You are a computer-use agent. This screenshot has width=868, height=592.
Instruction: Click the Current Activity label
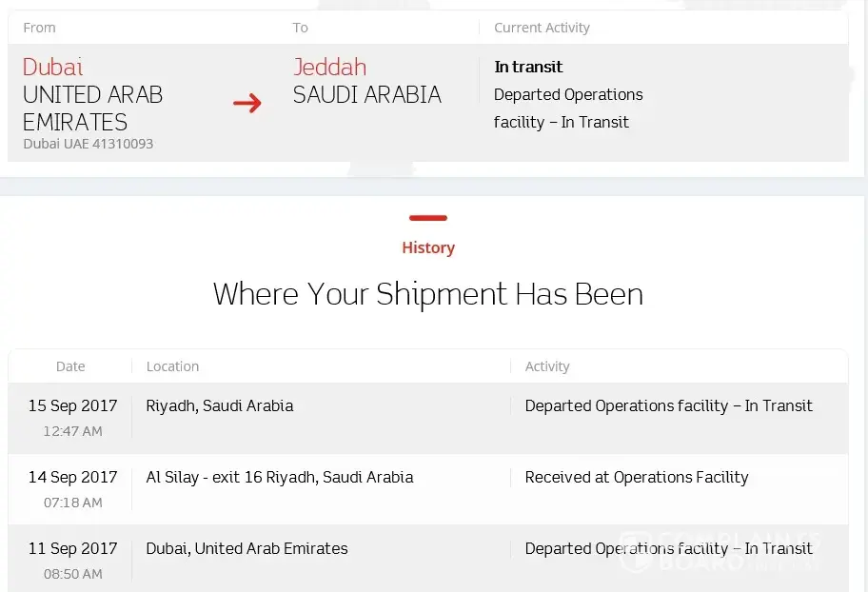tap(542, 28)
